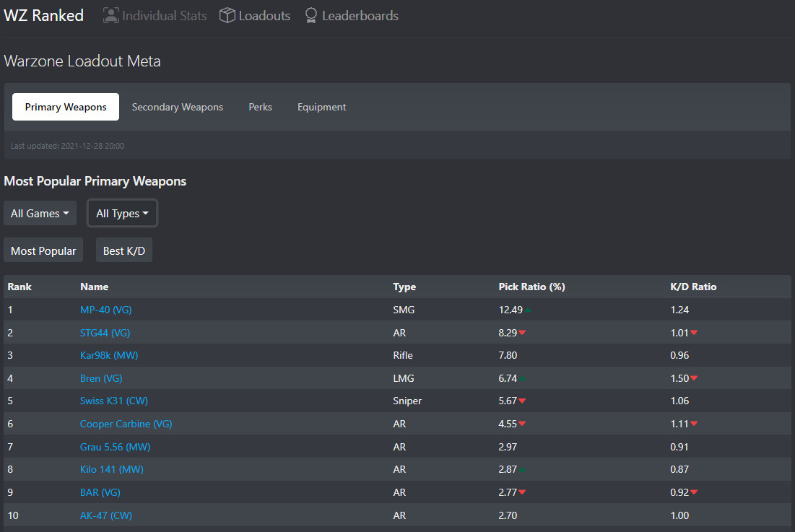Viewport: 795px width, 532px height.
Task: Click red arrow next to Bren K/D ratio
Action: [694, 378]
